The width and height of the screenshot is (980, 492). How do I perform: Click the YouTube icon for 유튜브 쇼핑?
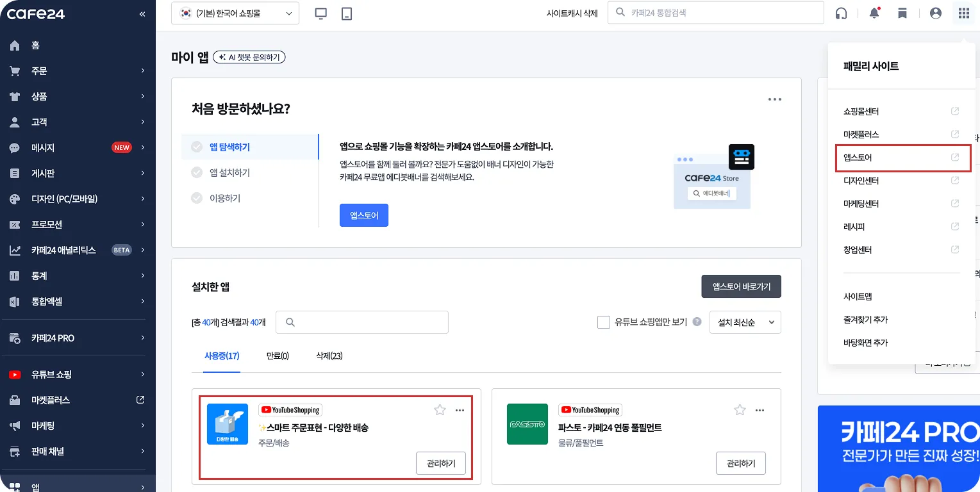15,375
